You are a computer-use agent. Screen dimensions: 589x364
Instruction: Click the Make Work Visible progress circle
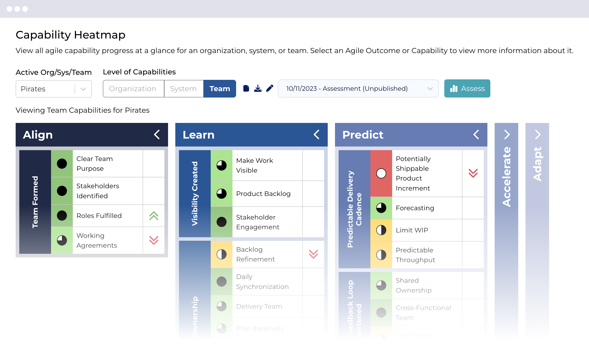pyautogui.click(x=221, y=165)
